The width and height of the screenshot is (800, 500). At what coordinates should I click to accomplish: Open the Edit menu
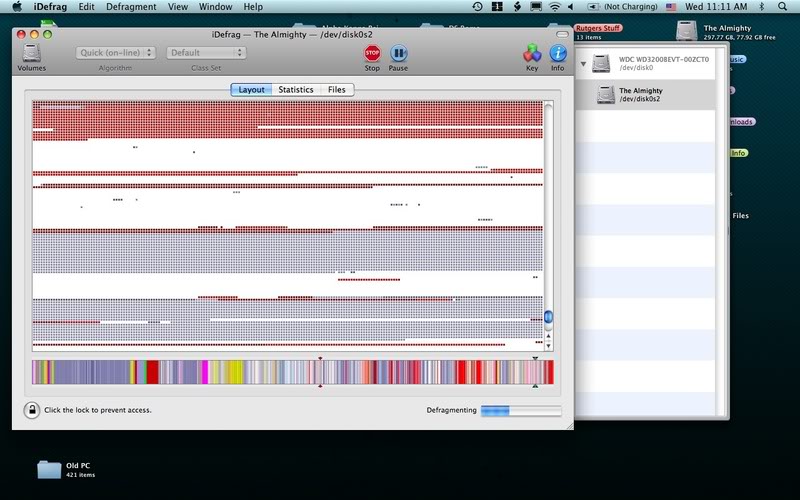click(x=86, y=7)
